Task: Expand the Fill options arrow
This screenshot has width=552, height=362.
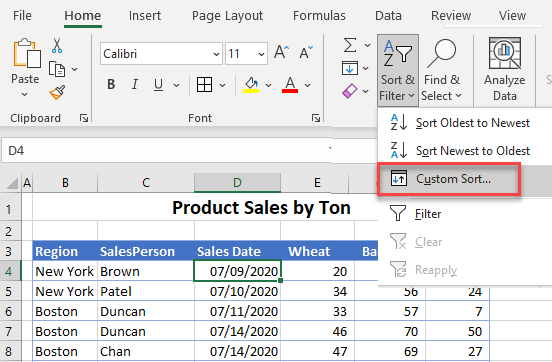Action: (x=366, y=68)
